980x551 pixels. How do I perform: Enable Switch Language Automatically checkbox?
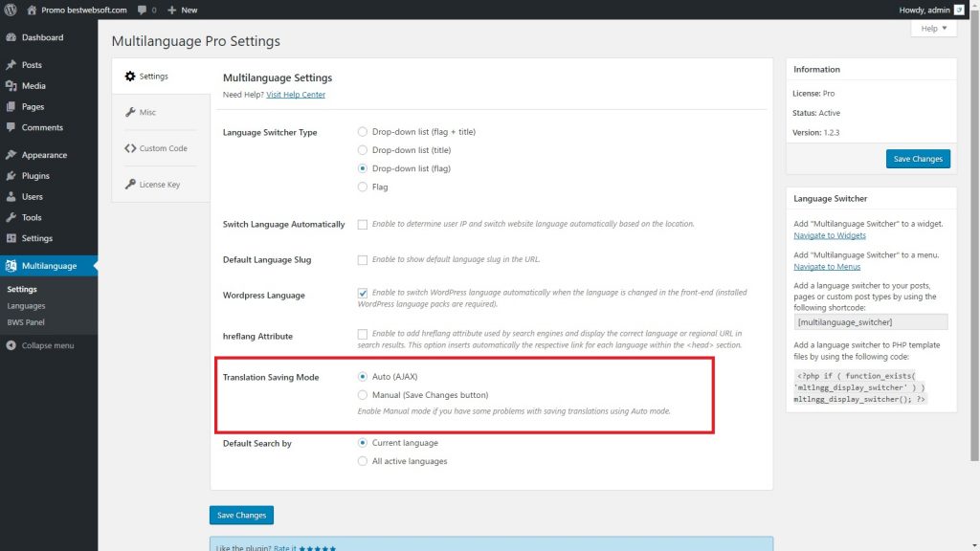363,224
